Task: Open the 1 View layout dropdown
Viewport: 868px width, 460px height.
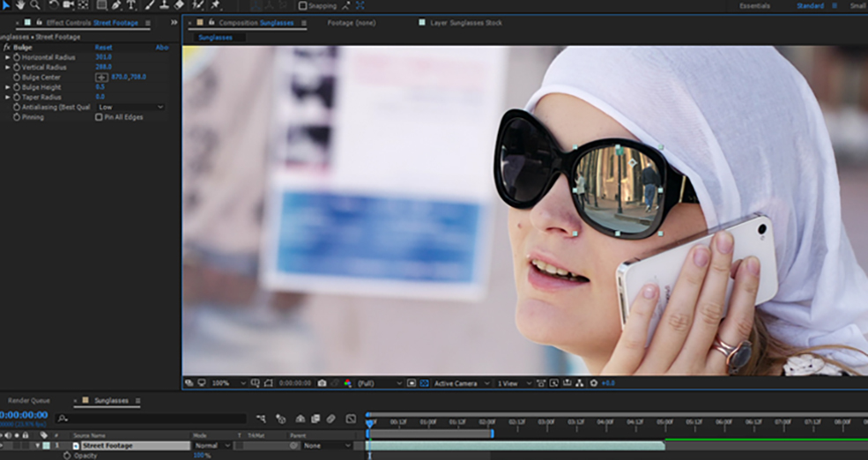Action: click(515, 383)
